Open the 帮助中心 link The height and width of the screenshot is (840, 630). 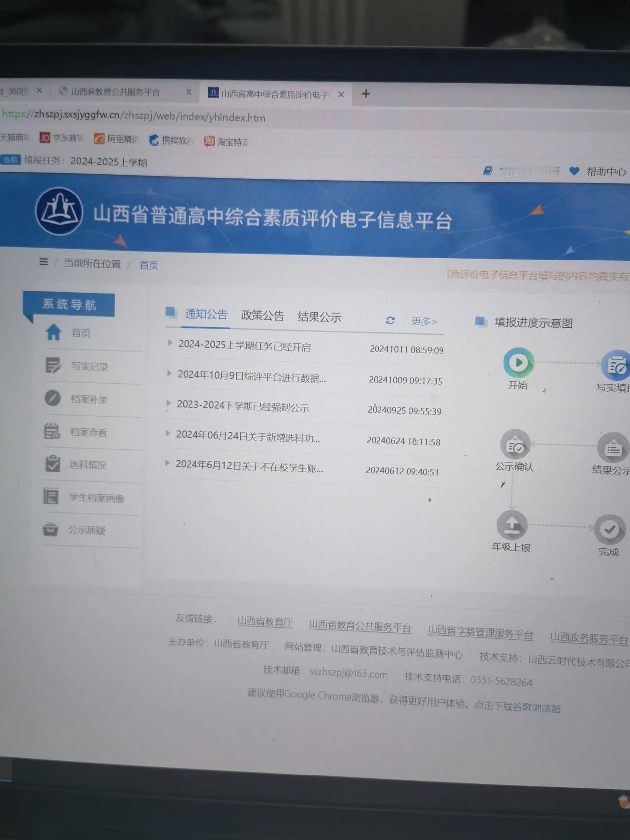point(606,172)
